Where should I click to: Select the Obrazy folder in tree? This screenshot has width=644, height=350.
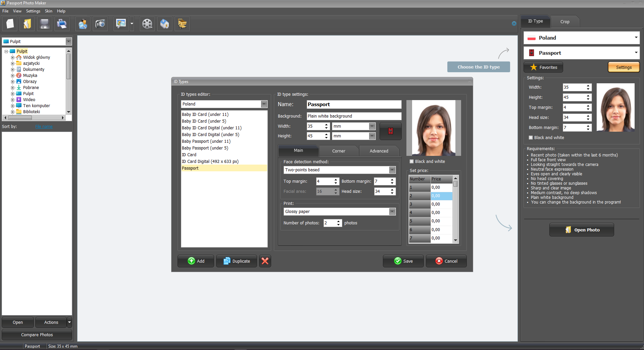(x=30, y=82)
